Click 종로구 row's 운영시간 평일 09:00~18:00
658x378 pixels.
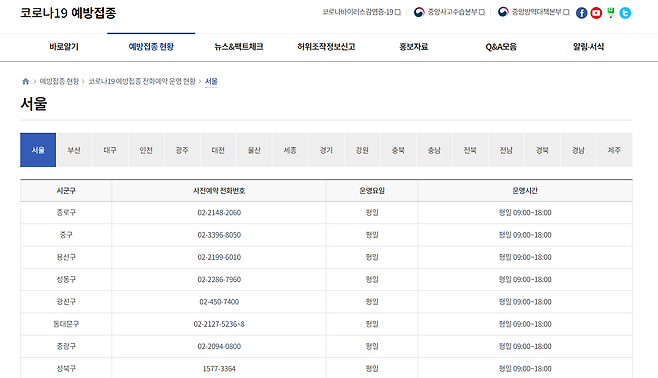pyautogui.click(x=525, y=213)
